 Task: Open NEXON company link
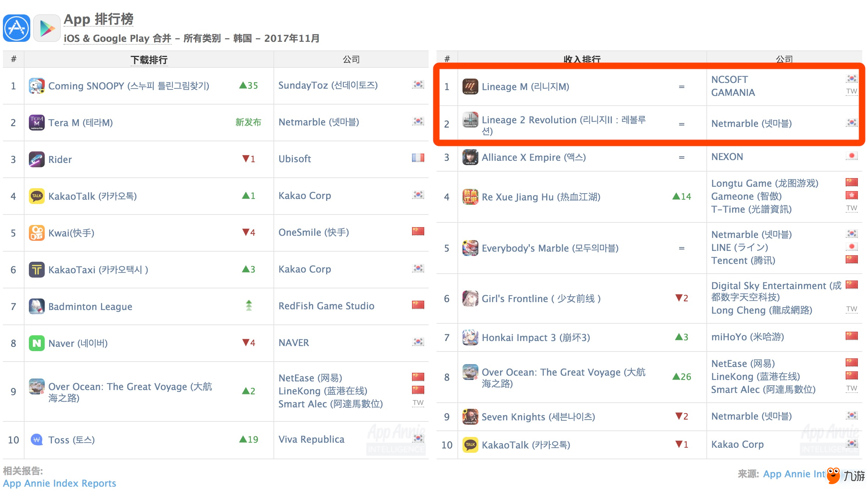[727, 156]
